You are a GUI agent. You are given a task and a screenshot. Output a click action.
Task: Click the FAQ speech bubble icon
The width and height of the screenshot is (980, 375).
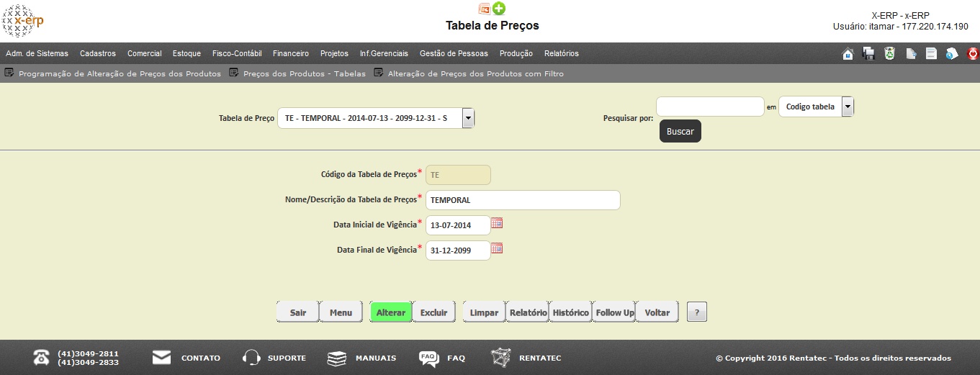(429, 358)
